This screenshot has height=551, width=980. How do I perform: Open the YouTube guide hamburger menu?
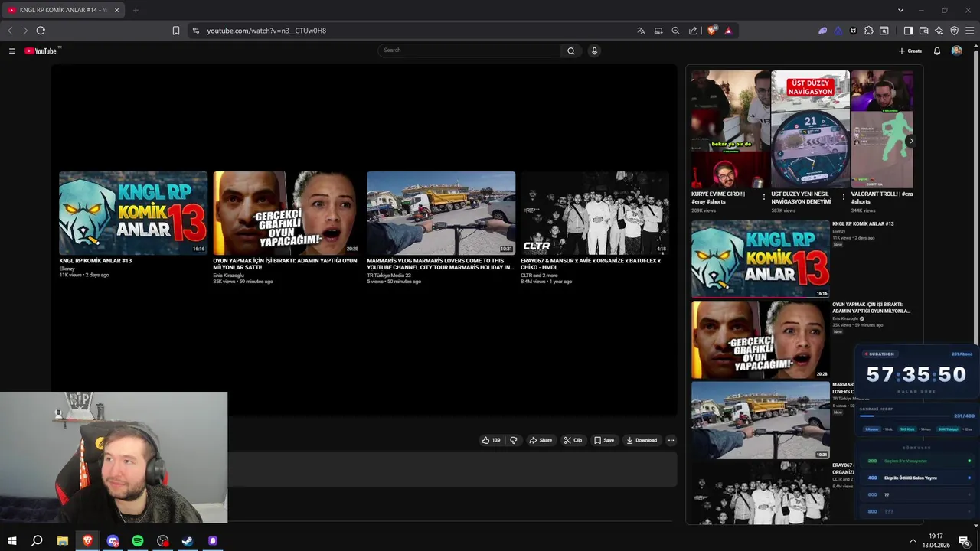(11, 51)
